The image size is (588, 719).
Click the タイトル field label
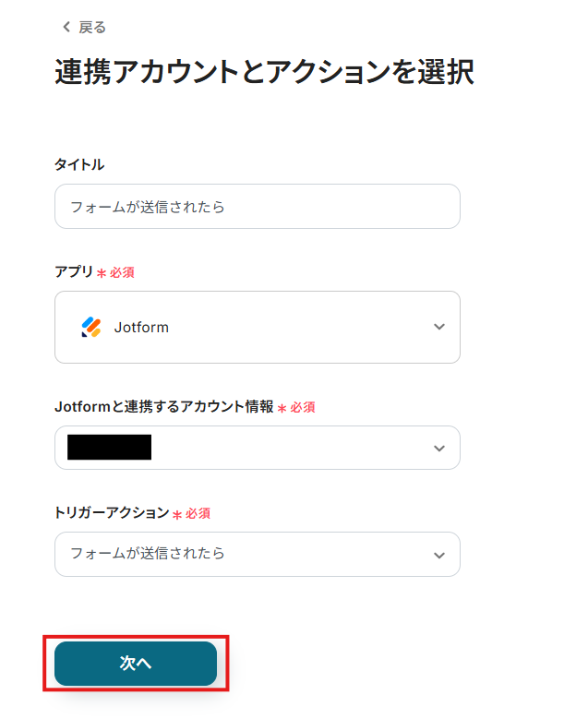tap(79, 164)
